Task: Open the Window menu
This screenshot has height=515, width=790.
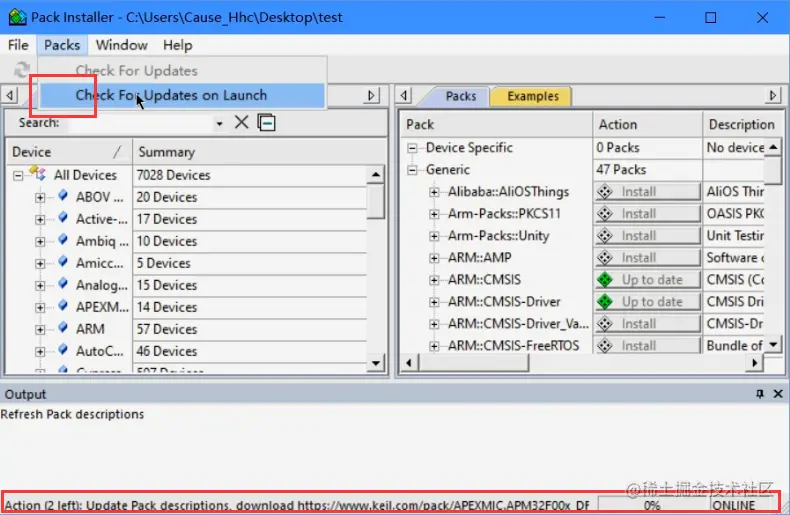Action: (121, 45)
